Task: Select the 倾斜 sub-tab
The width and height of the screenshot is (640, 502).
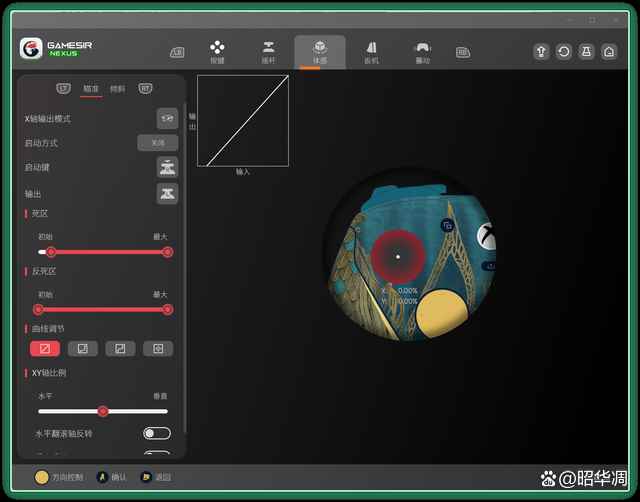Action: point(118,89)
